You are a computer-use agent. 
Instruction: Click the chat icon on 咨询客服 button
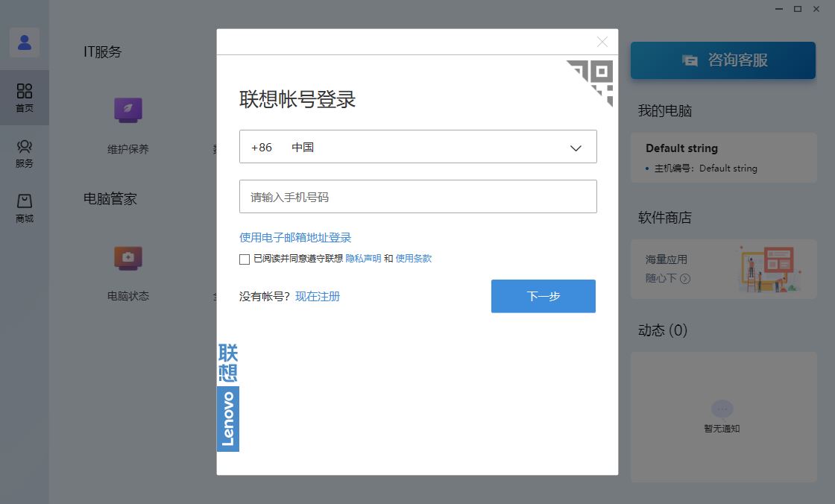coord(690,61)
